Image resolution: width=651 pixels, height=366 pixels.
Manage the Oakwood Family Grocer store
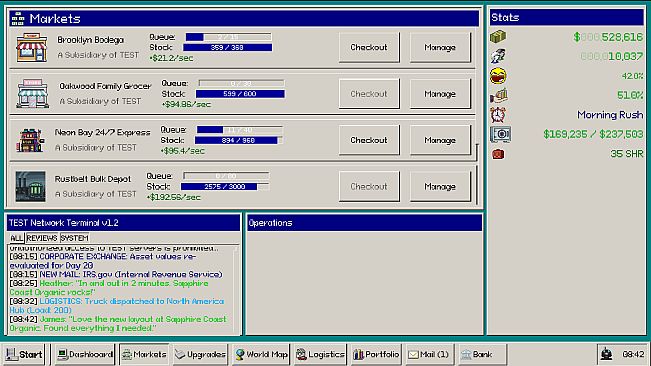(x=441, y=94)
